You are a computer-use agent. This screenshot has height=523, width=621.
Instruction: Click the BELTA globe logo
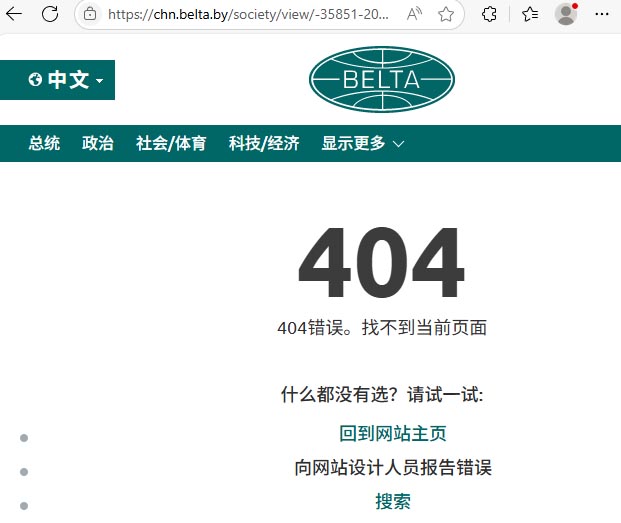[x=381, y=80]
